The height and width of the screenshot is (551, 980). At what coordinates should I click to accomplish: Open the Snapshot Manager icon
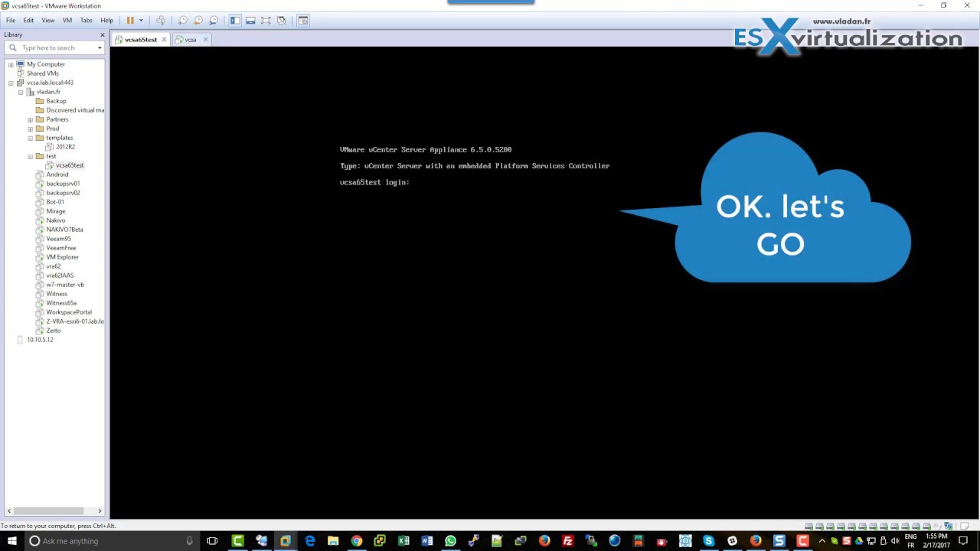click(213, 21)
